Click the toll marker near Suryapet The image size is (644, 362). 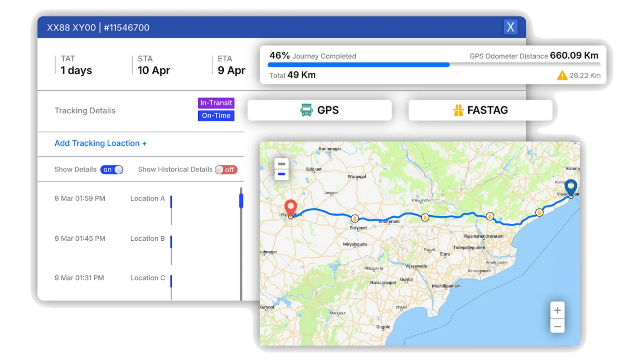pyautogui.click(x=355, y=219)
